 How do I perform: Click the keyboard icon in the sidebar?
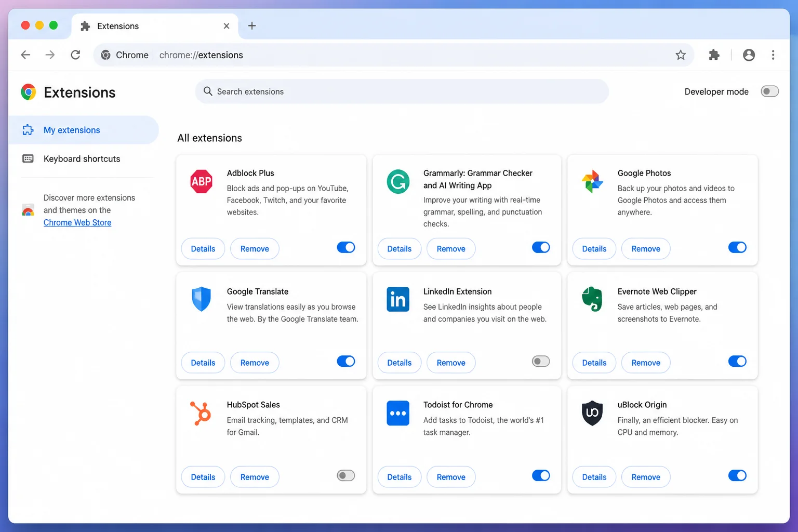coord(28,158)
